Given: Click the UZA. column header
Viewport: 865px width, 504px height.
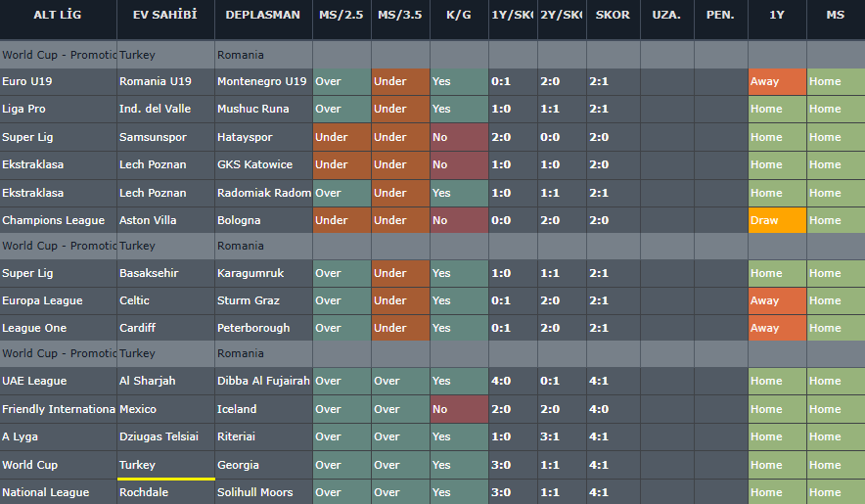Looking at the screenshot, I should (667, 20).
